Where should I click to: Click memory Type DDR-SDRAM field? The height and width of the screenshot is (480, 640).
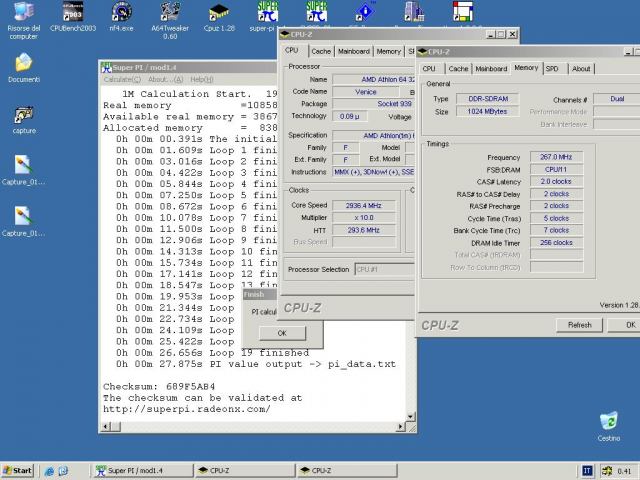[488, 99]
